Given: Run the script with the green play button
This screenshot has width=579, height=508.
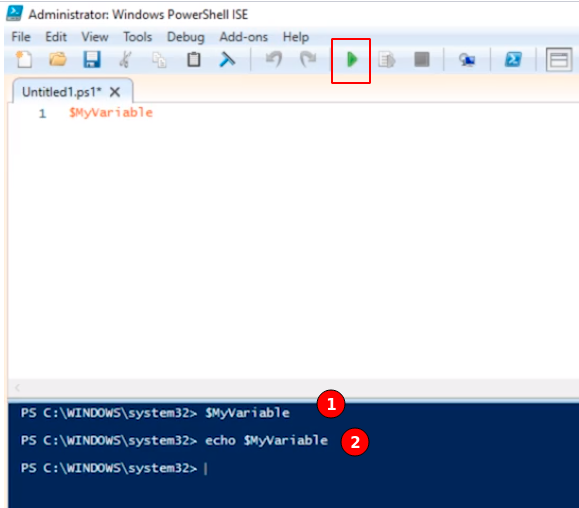Looking at the screenshot, I should [x=352, y=59].
